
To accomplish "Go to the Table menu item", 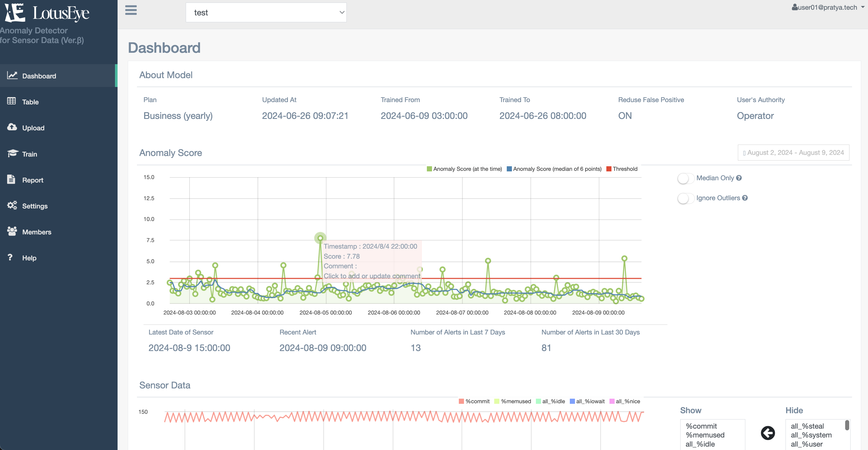I will pyautogui.click(x=30, y=102).
